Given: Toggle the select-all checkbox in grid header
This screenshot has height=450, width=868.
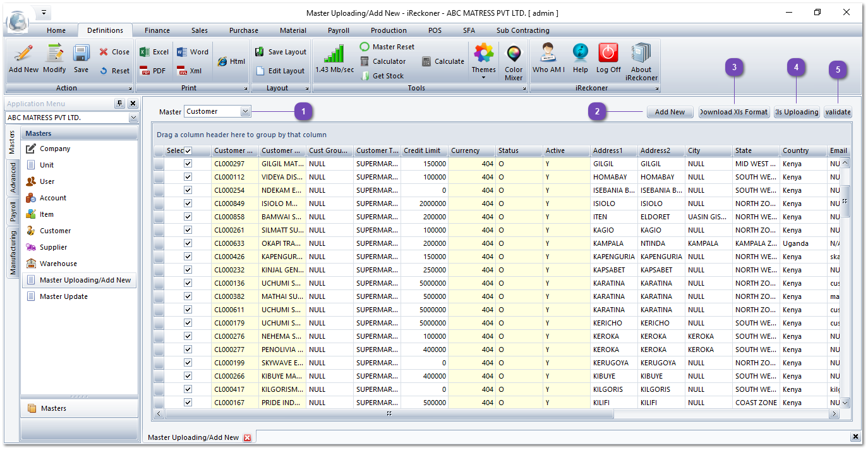Looking at the screenshot, I should coord(188,151).
